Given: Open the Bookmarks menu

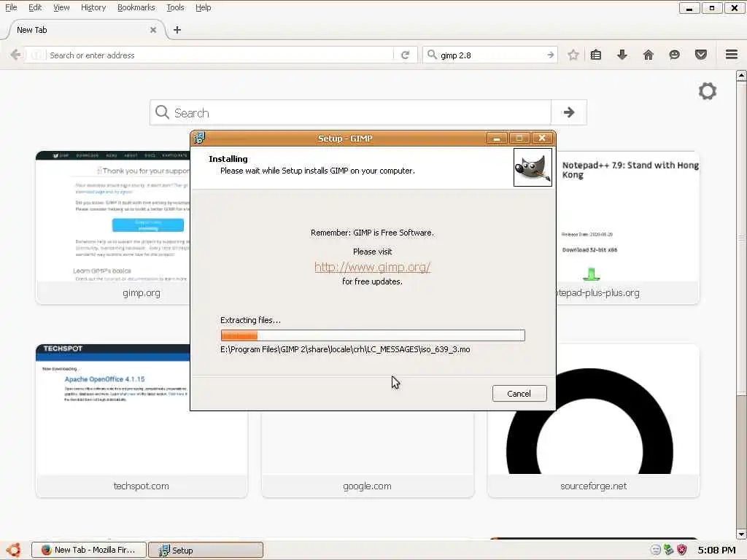Looking at the screenshot, I should 136,7.
